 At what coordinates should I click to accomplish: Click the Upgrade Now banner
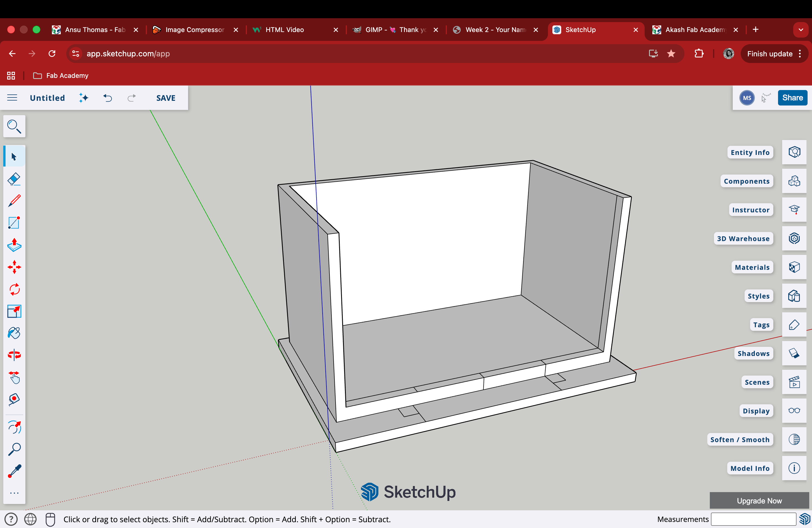(x=759, y=501)
